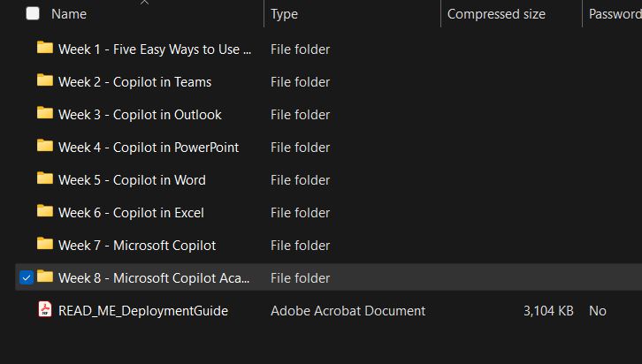
Task: Click File folder type for Week 4
Action: (300, 148)
